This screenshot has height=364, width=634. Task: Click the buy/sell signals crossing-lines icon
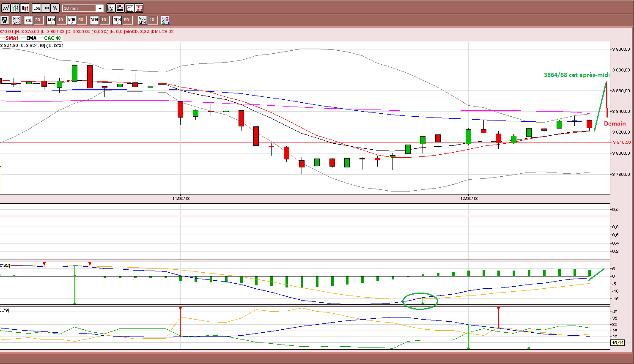click(x=165, y=20)
